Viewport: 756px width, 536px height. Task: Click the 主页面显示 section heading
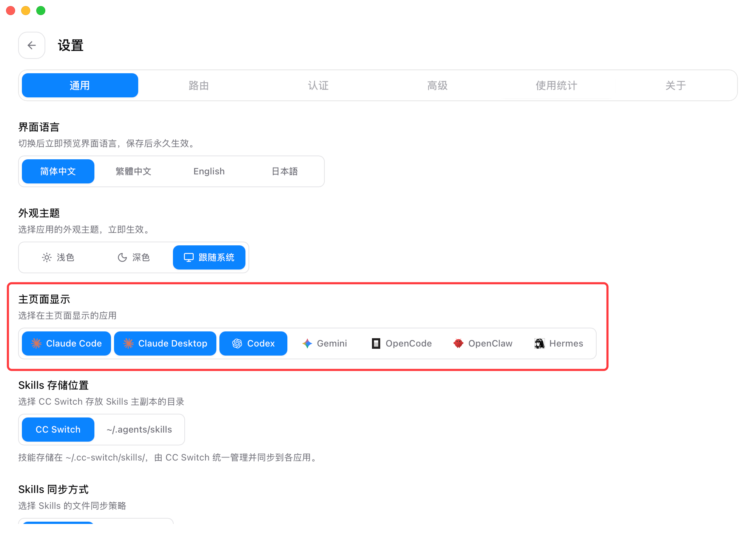coord(44,299)
